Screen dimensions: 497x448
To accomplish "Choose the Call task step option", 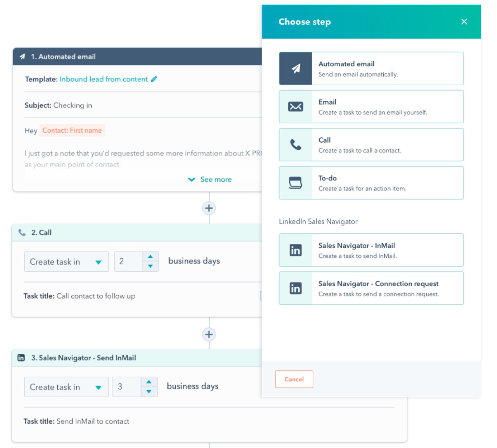I will coord(371,144).
